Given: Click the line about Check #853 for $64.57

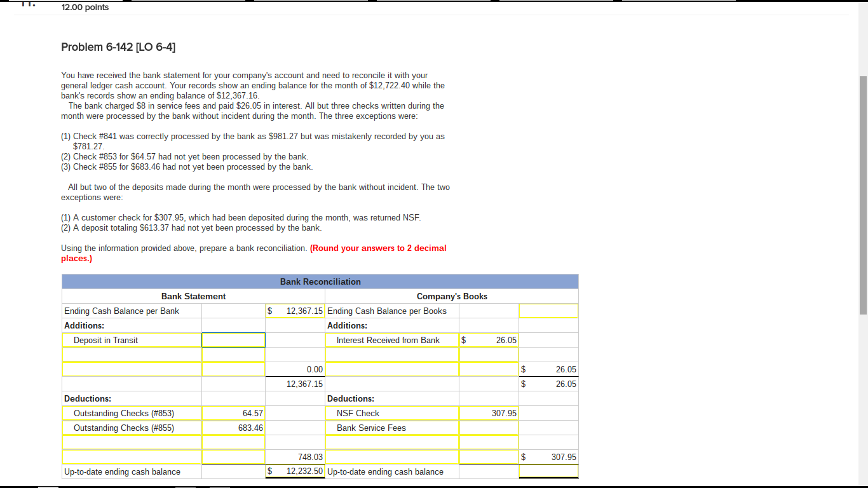Looking at the screenshot, I should click(x=185, y=156).
